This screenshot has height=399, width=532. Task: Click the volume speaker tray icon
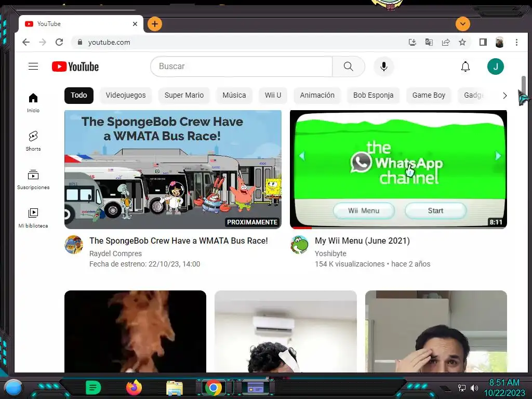pos(474,388)
